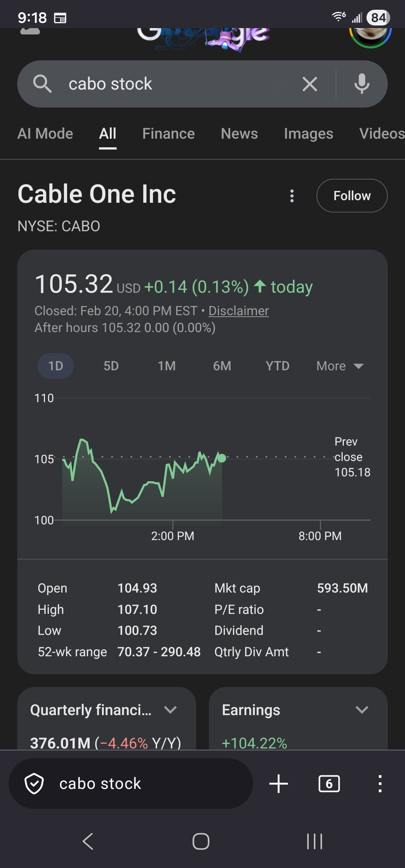This screenshot has height=868, width=405.
Task: Switch to the Finance tab
Action: 168,134
